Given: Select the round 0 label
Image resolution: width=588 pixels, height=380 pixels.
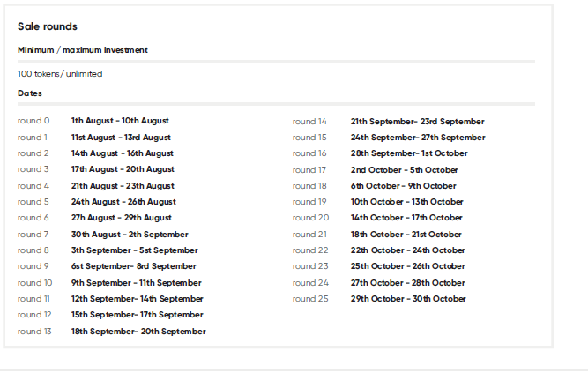Looking at the screenshot, I should click(33, 121).
